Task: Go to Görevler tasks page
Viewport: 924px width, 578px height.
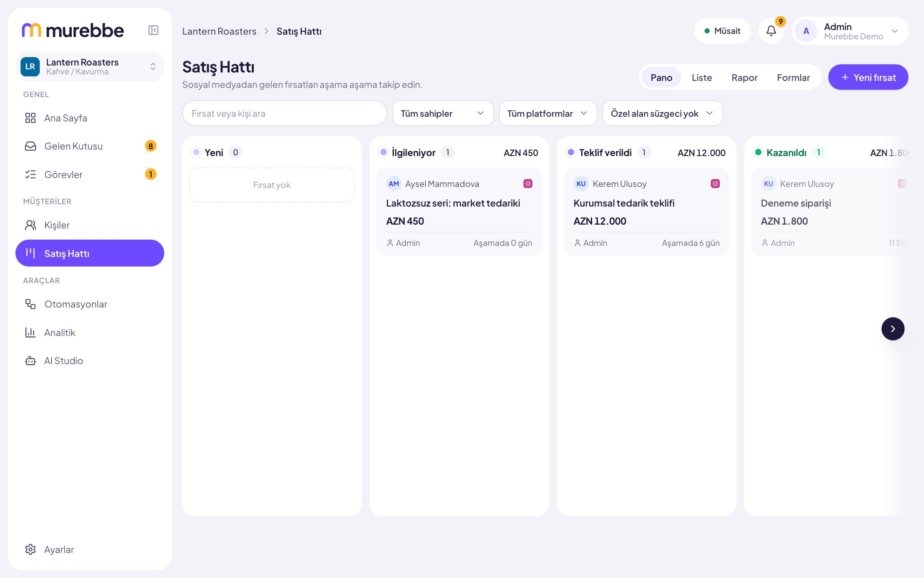Action: [90, 175]
